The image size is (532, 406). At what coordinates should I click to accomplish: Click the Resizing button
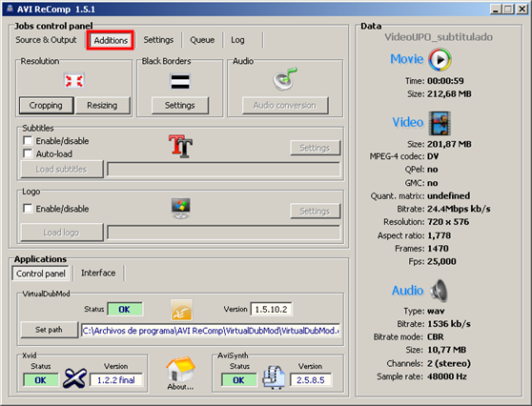pyautogui.click(x=102, y=106)
